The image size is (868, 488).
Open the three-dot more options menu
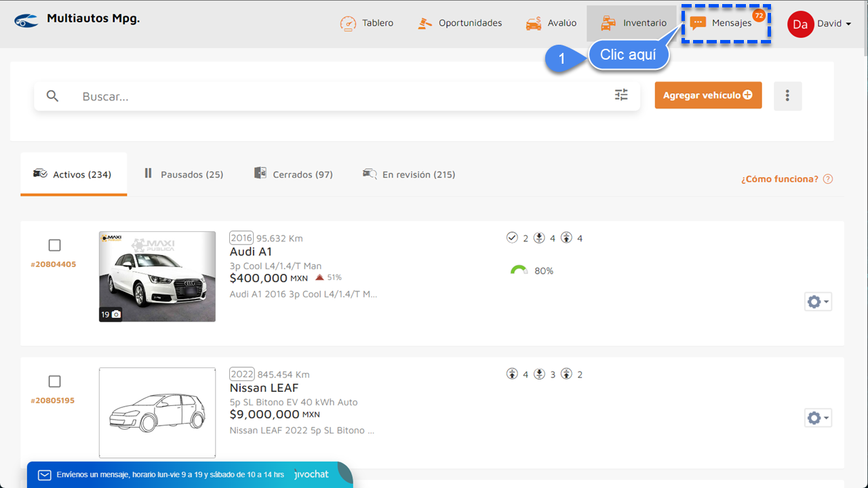787,96
